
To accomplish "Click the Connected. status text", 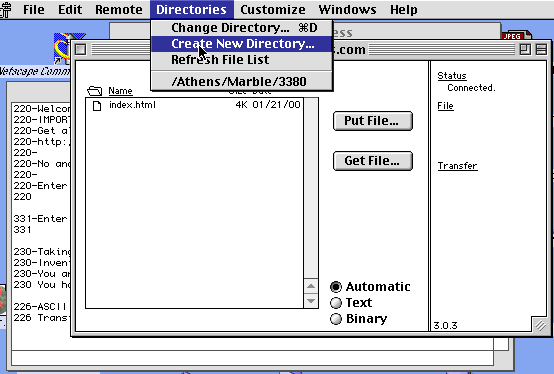I will tap(471, 88).
